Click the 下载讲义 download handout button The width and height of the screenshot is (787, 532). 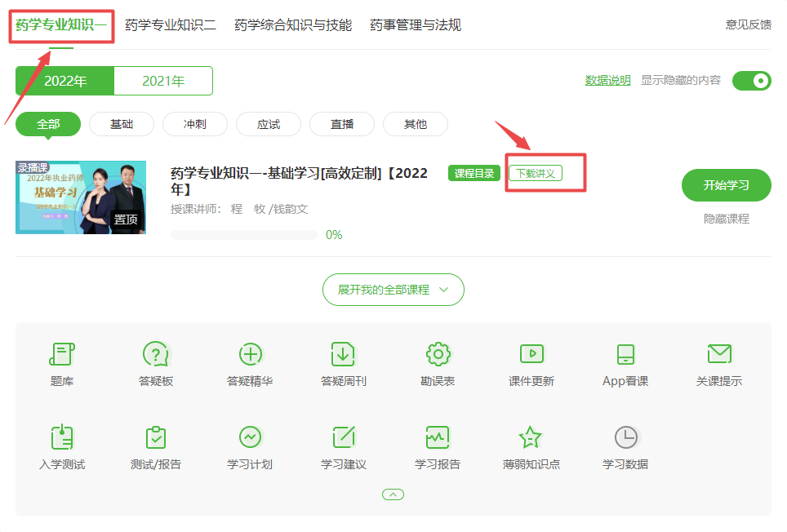coord(536,173)
